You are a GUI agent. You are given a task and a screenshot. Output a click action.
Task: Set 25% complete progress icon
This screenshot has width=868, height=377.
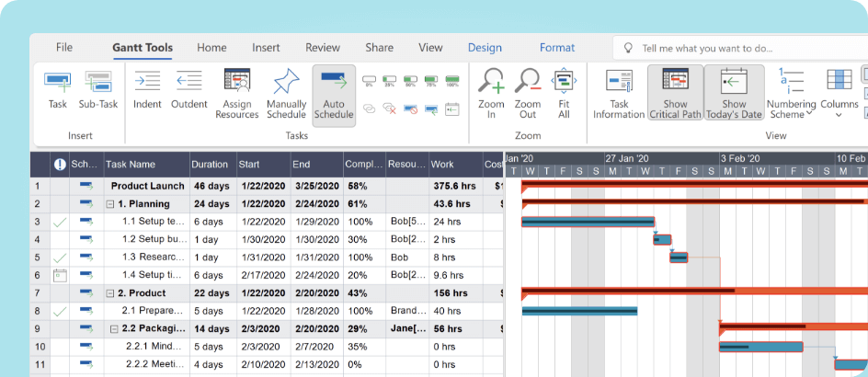coord(390,81)
